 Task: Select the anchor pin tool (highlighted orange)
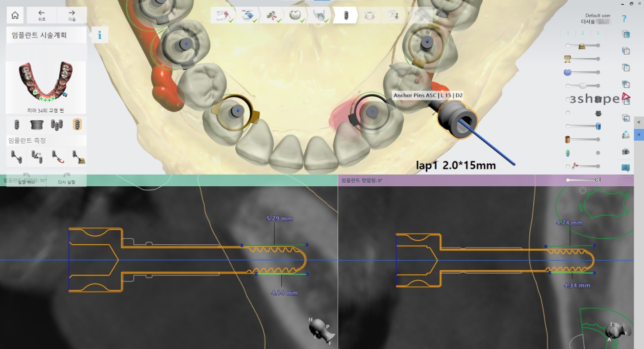pyautogui.click(x=77, y=124)
